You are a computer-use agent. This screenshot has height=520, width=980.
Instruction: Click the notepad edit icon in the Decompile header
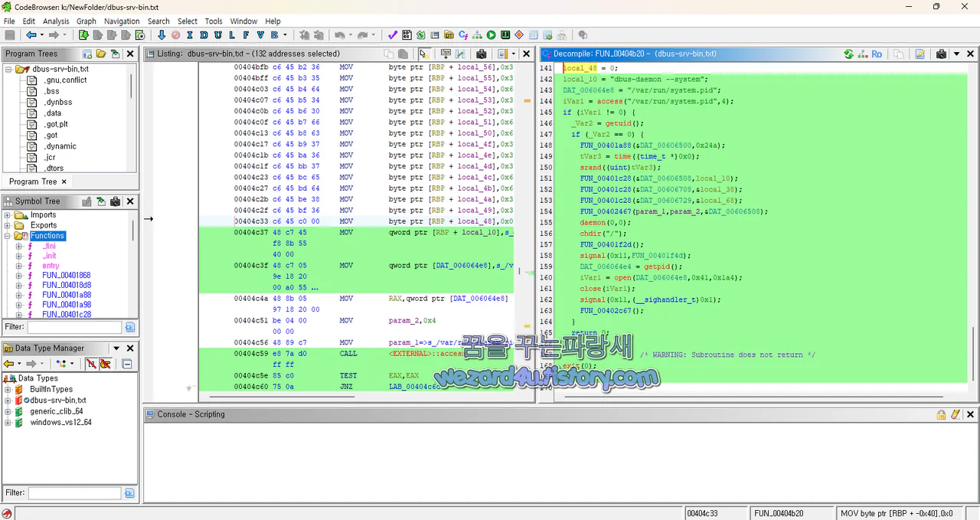(x=920, y=54)
